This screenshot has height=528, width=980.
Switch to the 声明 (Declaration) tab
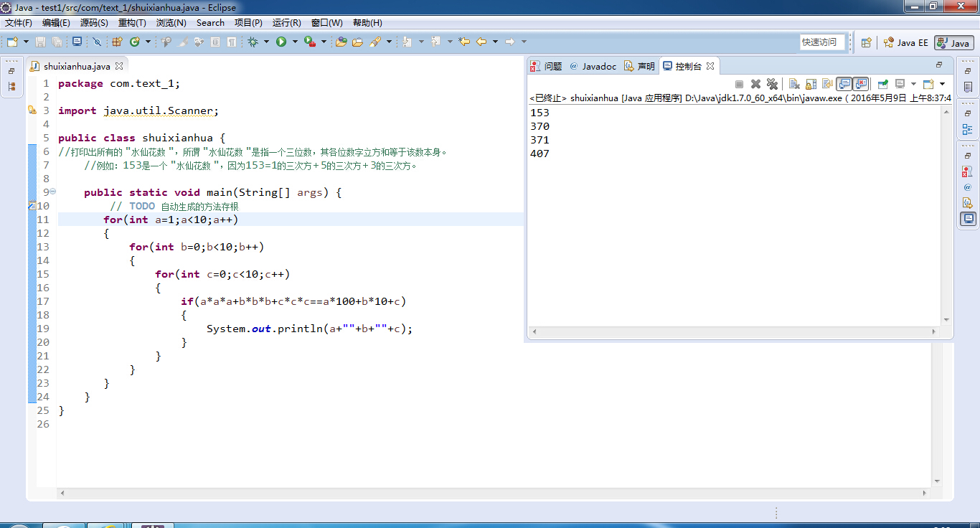coord(639,66)
